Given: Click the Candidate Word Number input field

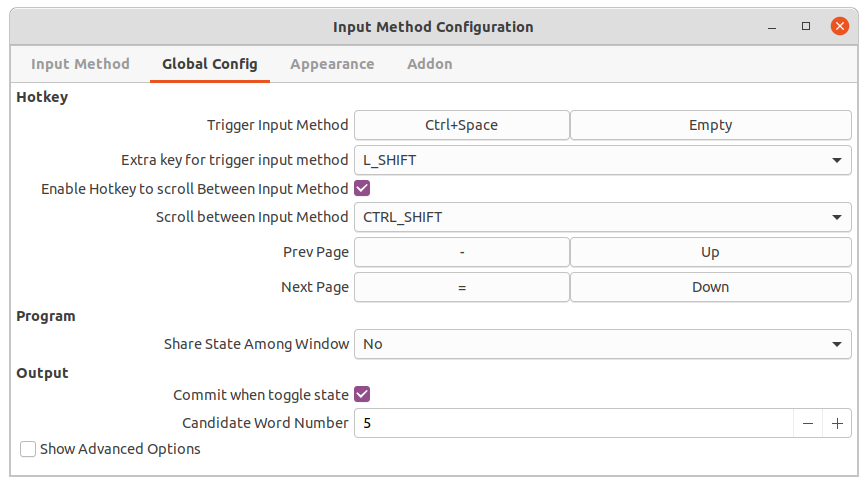Looking at the screenshot, I should coord(574,423).
